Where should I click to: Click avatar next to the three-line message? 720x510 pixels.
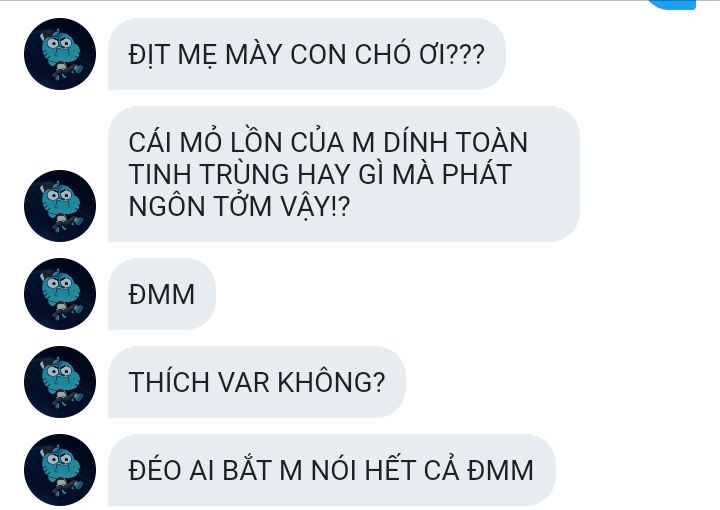[60, 206]
